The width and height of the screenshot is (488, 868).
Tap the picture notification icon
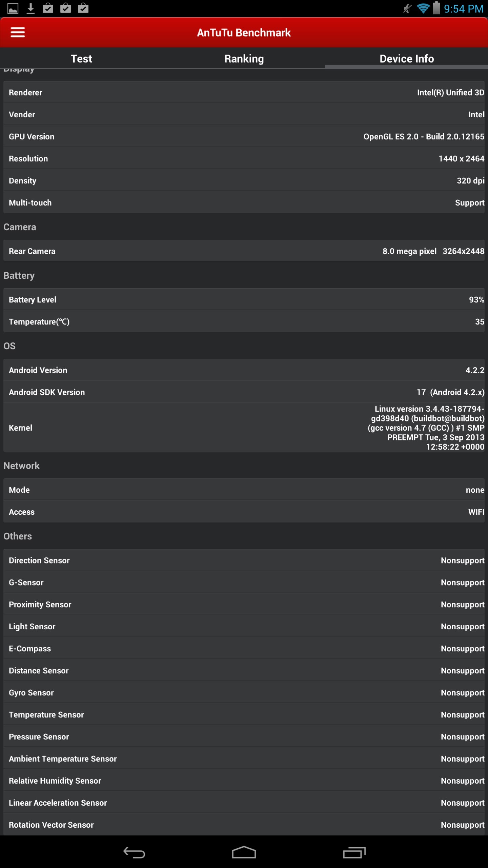(x=13, y=8)
